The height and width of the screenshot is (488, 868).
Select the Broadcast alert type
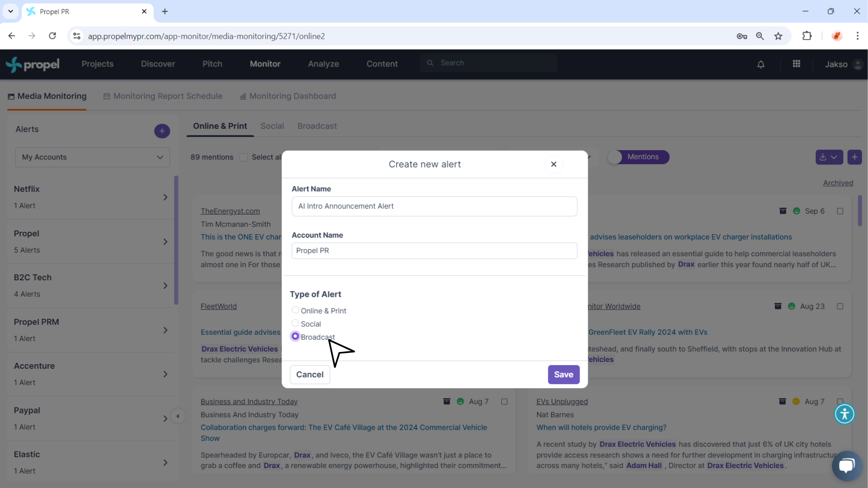click(x=295, y=336)
